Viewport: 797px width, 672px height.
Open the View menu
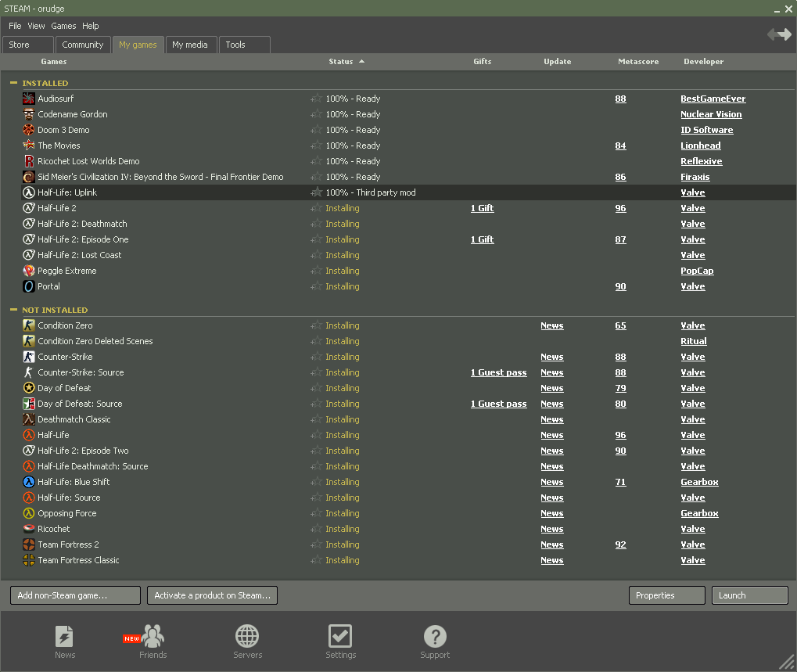click(x=36, y=26)
